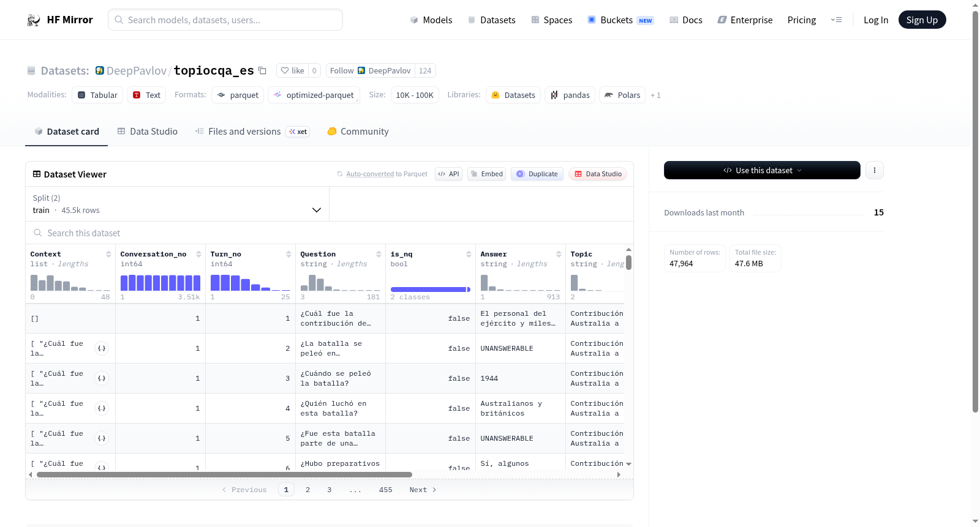Click the HF Mirror logo icon
This screenshot has width=980, height=527.
click(34, 20)
